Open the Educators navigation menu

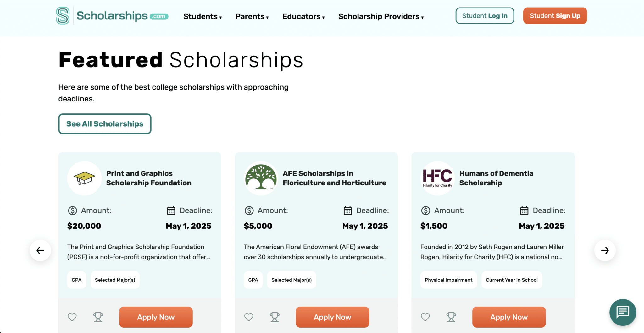(303, 16)
